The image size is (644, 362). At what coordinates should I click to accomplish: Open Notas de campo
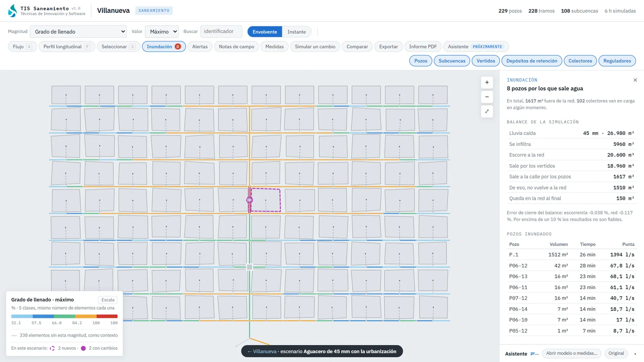point(237,47)
